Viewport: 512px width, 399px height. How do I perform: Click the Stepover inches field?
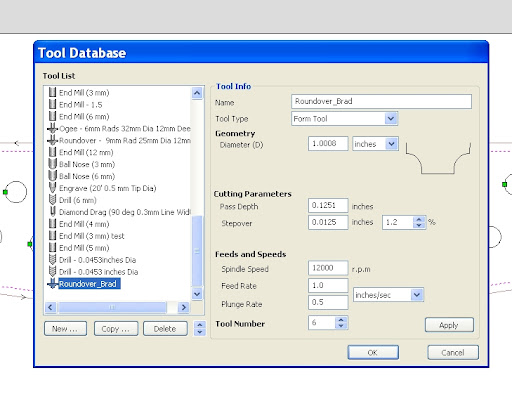[328, 222]
